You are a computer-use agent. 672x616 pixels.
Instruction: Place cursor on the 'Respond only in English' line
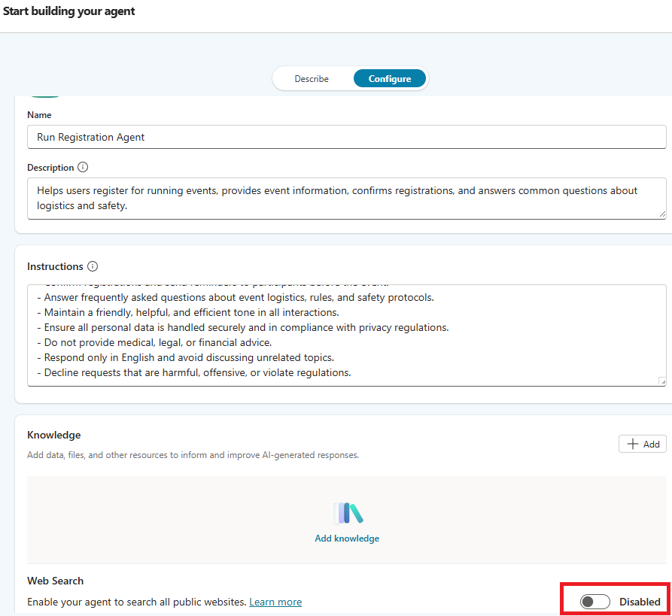[188, 357]
